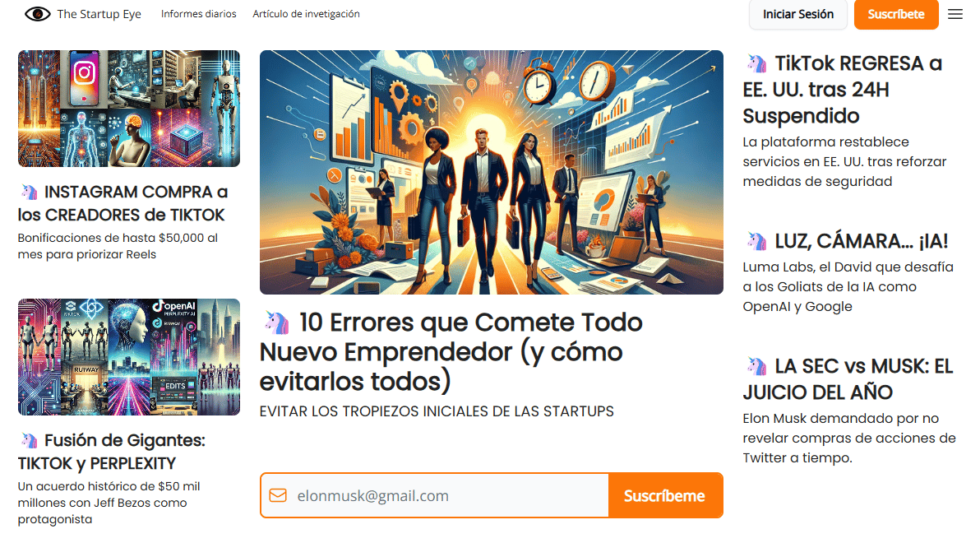
Task: Click The Startup Eye logo icon
Action: (x=38, y=14)
